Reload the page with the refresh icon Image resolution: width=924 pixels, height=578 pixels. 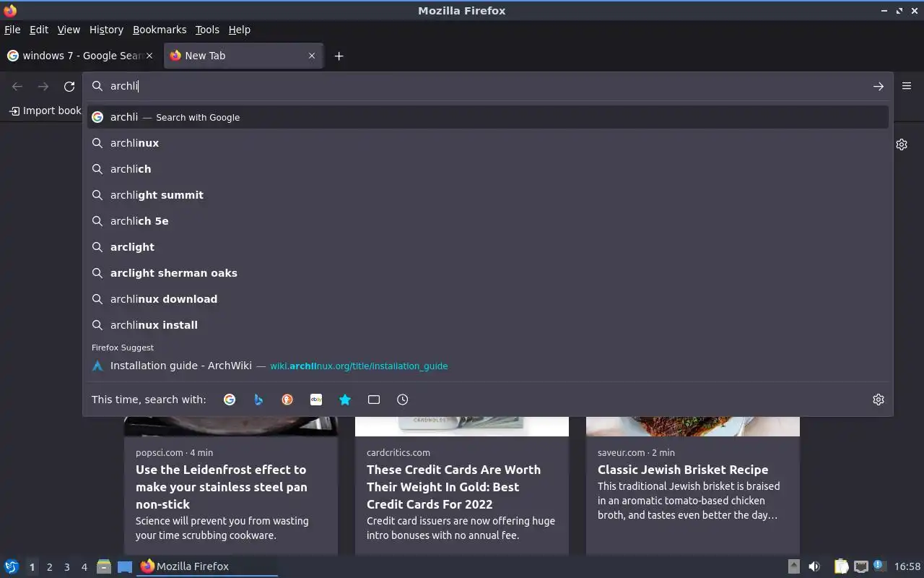click(69, 87)
